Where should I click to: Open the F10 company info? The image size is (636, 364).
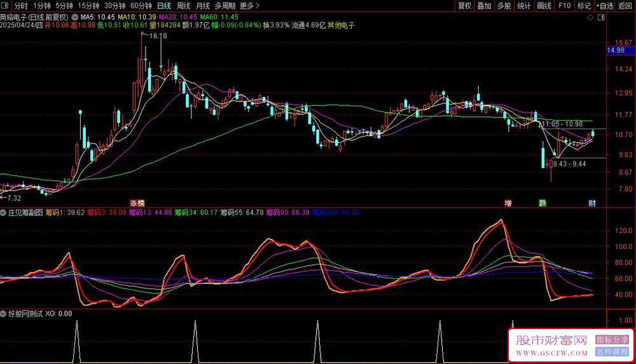click(563, 6)
